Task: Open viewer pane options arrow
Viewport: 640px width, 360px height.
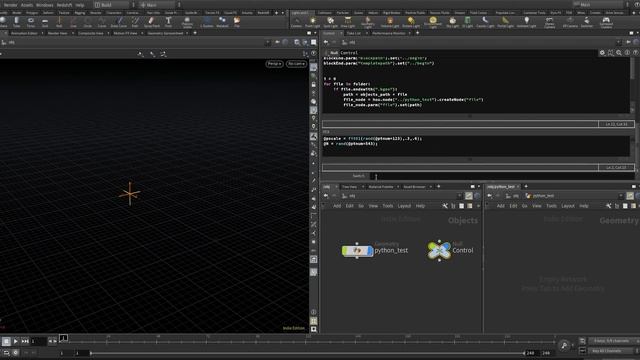Action: pyautogui.click(x=315, y=33)
